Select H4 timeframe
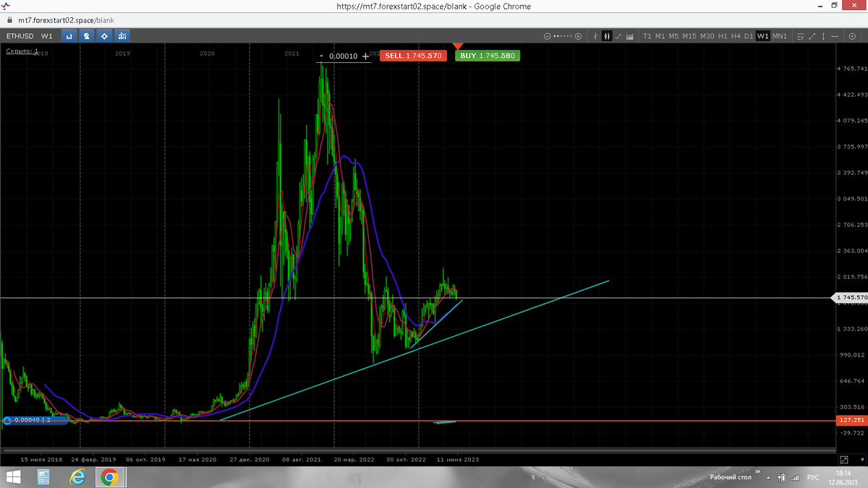Viewport: 868px width, 488px height. coord(736,36)
